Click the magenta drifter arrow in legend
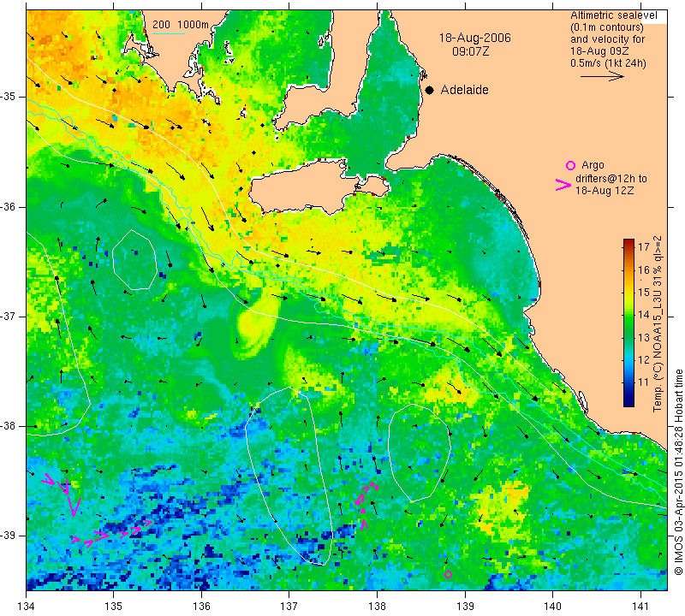685x616 pixels. pyautogui.click(x=563, y=185)
